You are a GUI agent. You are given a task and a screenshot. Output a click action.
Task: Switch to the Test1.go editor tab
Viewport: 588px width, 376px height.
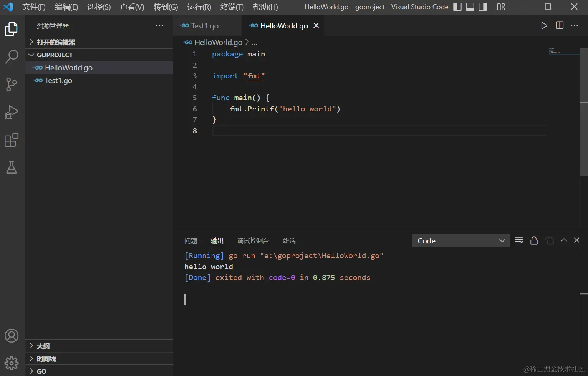pyautogui.click(x=204, y=26)
